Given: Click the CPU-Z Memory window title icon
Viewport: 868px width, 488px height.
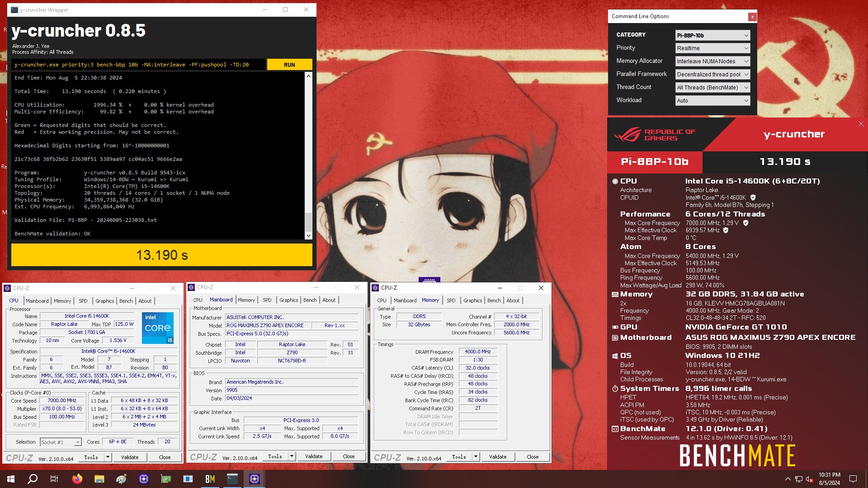Looking at the screenshot, I should pos(375,288).
